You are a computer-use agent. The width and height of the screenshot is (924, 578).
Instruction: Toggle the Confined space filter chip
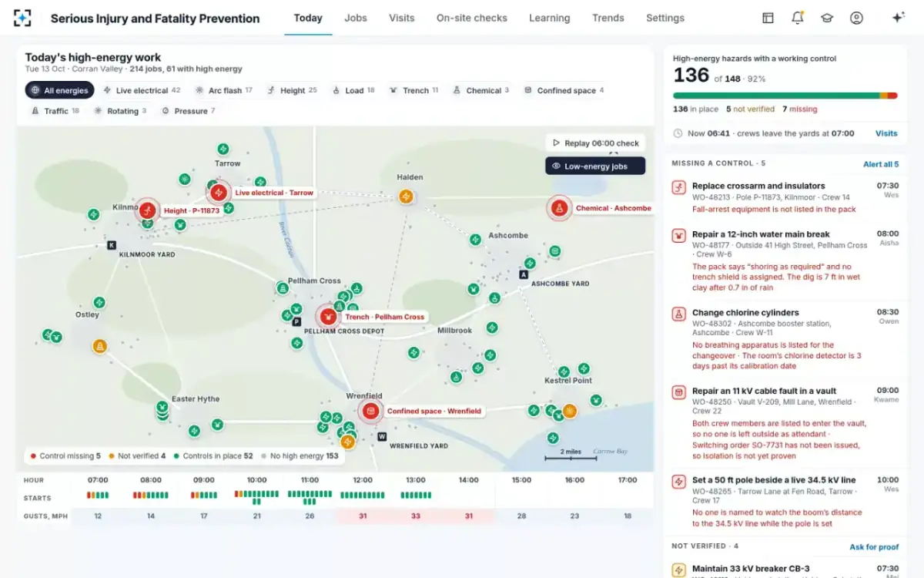(x=563, y=90)
